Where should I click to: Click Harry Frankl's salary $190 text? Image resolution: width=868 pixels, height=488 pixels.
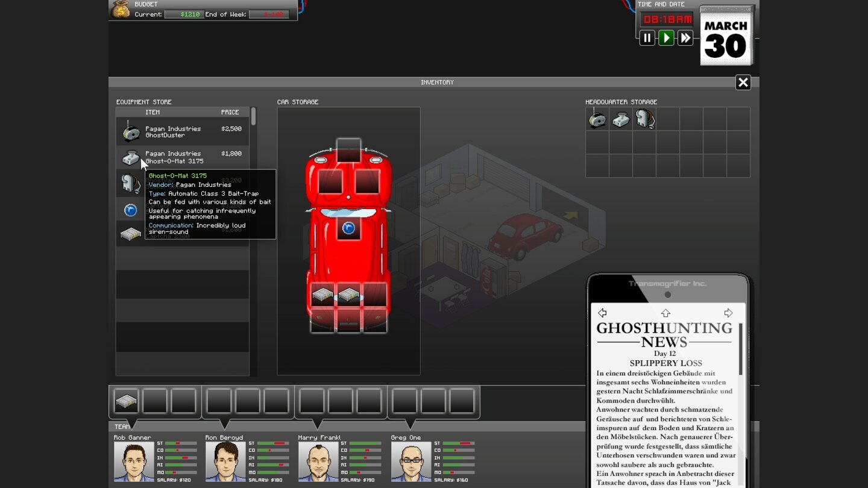(358, 480)
